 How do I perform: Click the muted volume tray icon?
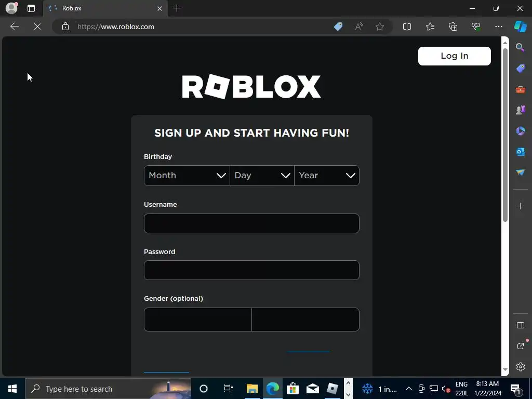point(446,389)
